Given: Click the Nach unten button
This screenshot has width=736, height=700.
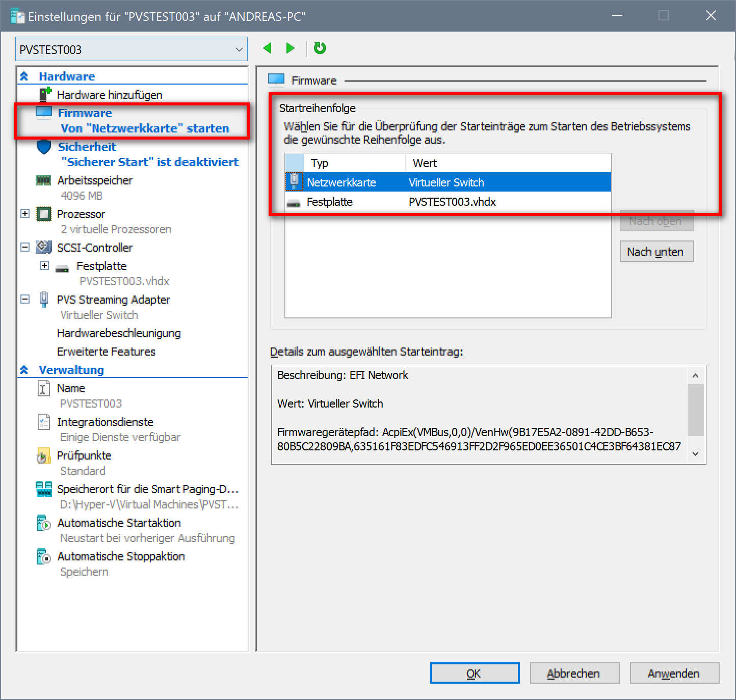Looking at the screenshot, I should [656, 252].
